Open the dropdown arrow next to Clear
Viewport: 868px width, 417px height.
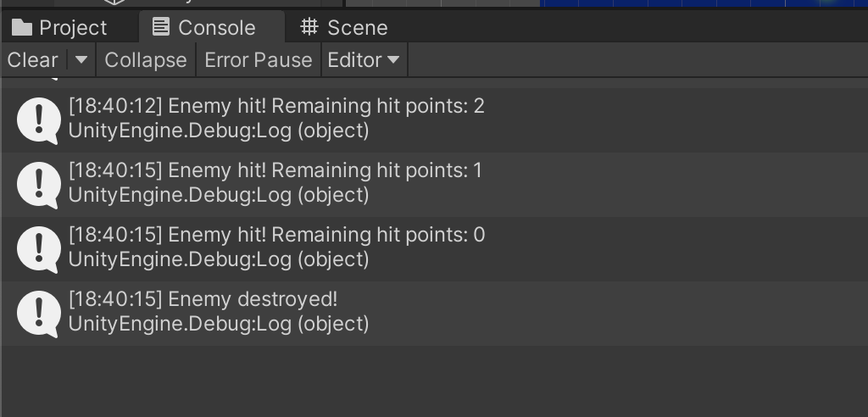point(81,60)
